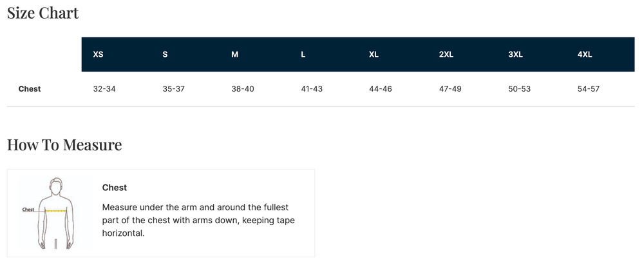Select the 41-43 chest measurement value
The width and height of the screenshot is (644, 258).
312,89
